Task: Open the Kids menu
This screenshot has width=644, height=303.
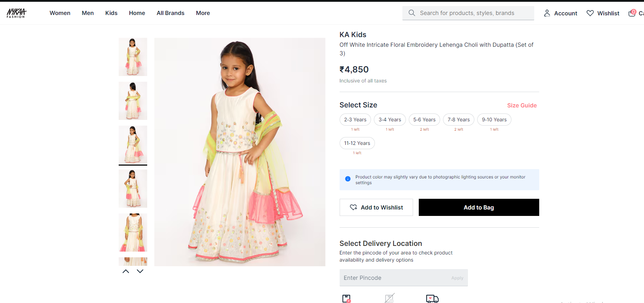Action: 111,13
